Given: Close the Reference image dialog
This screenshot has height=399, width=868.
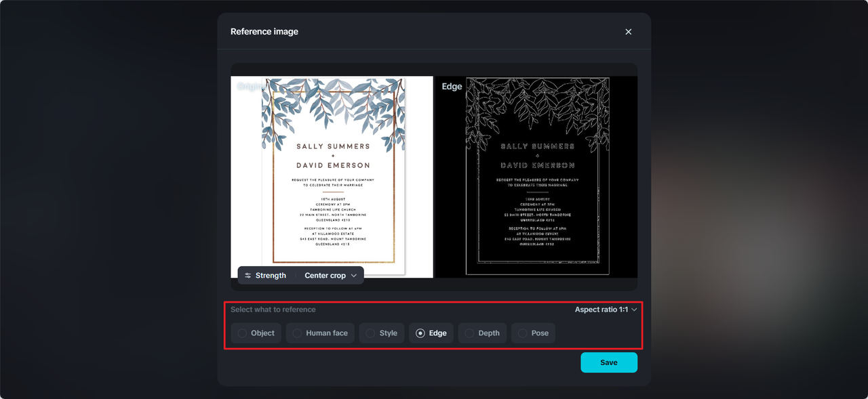Looking at the screenshot, I should [628, 32].
